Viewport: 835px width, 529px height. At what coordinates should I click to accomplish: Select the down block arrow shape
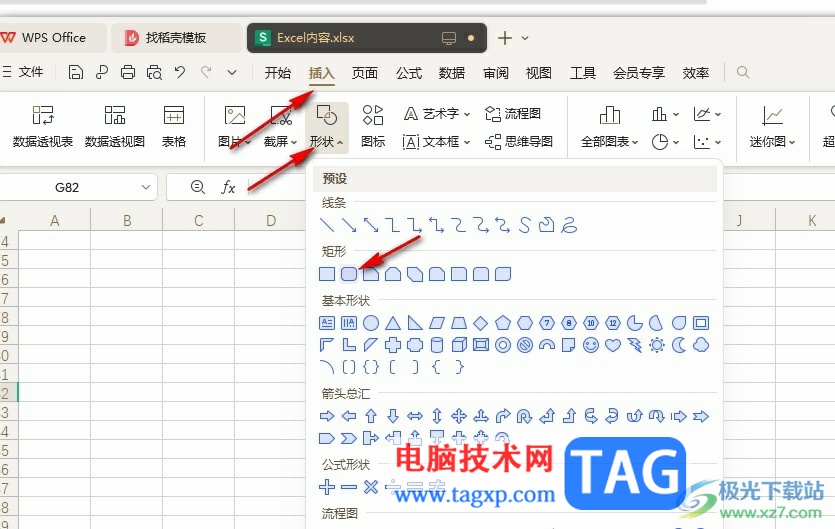[393, 416]
